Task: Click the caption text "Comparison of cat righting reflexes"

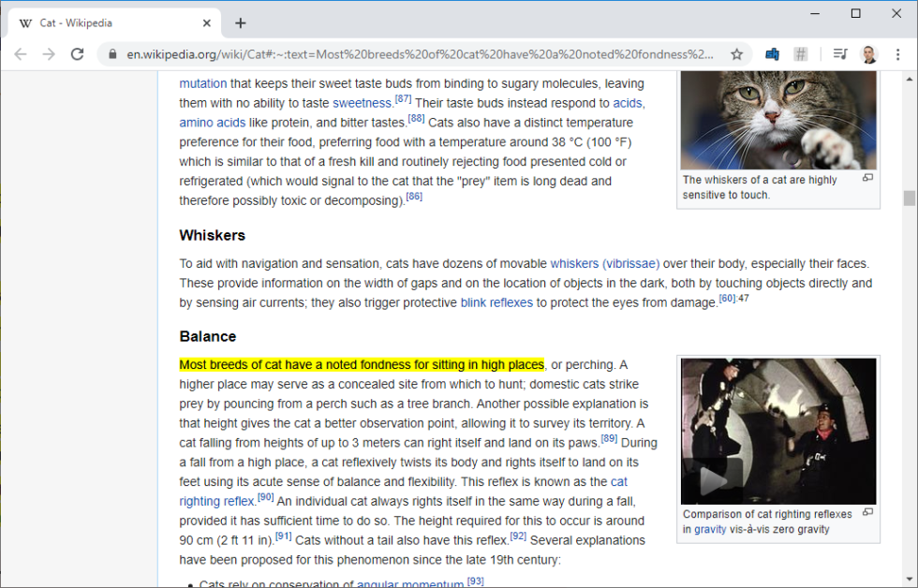Action: (767, 514)
